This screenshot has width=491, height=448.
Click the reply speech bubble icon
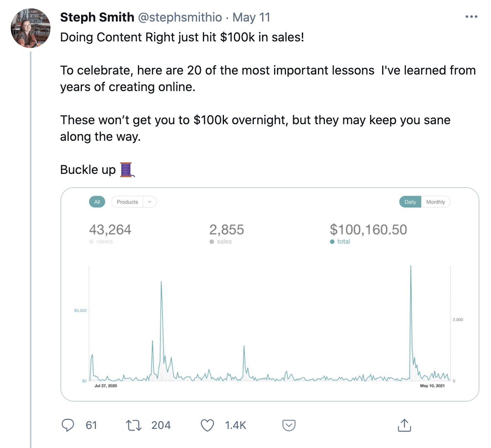coord(68,425)
